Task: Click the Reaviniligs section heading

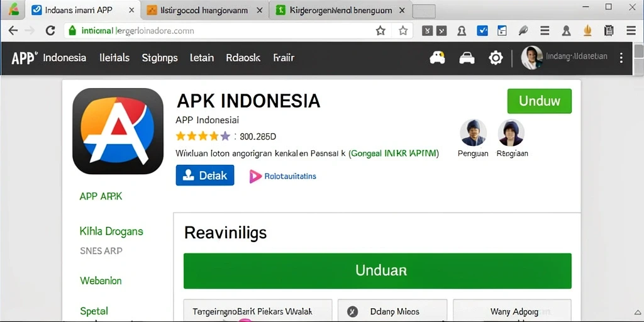Action: coord(225,233)
